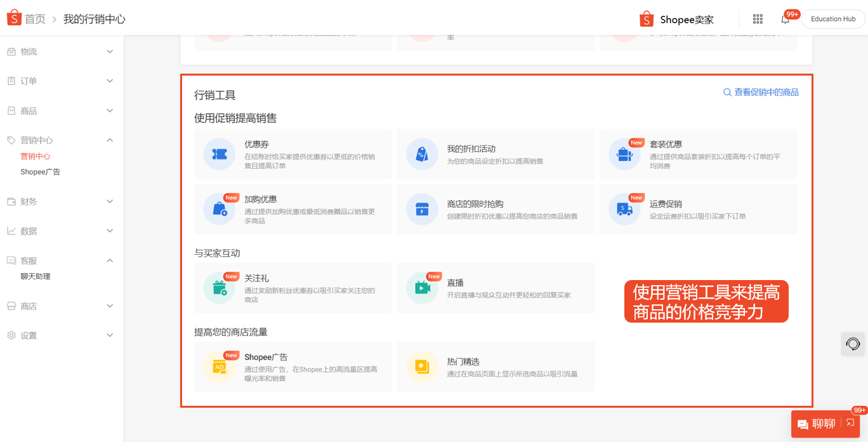Select 营销中心 submenu item
Screen dimensions: 868x442
point(36,156)
